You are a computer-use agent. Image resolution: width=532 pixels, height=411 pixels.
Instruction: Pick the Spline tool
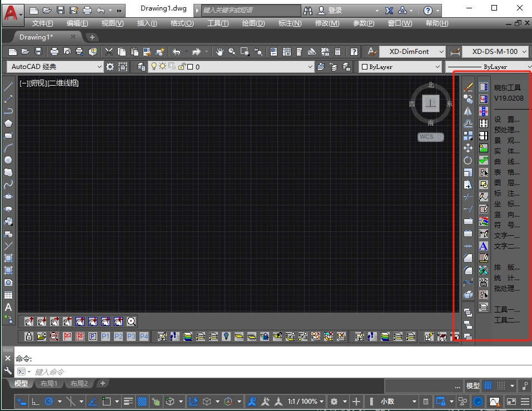tap(8, 185)
